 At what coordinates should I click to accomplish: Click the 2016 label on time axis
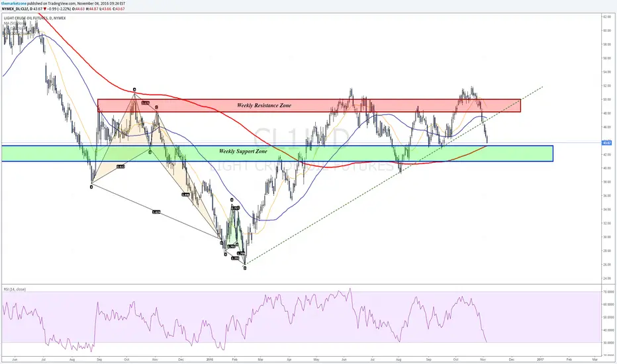[x=209, y=359]
